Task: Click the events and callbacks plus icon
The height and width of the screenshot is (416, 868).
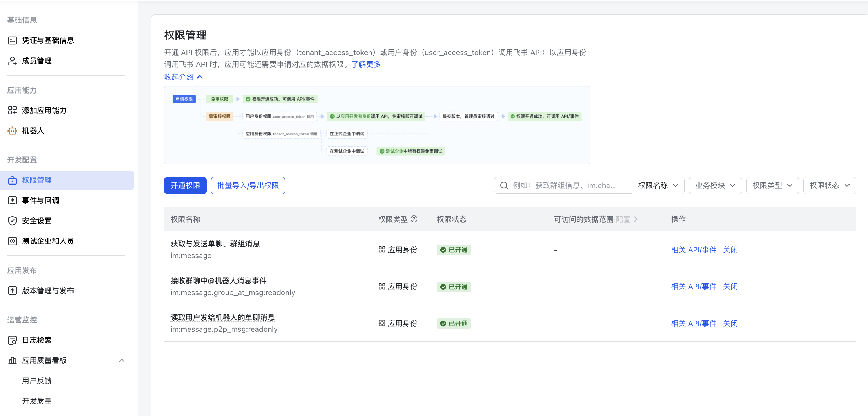Action: pos(12,201)
